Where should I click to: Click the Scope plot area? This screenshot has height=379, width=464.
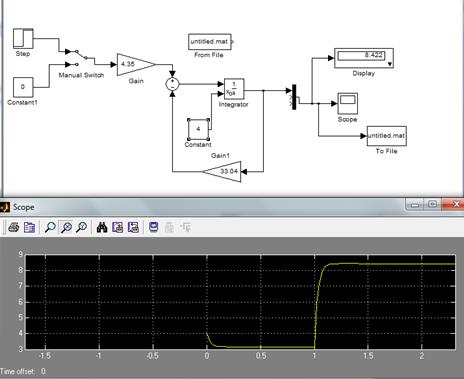(x=240, y=302)
